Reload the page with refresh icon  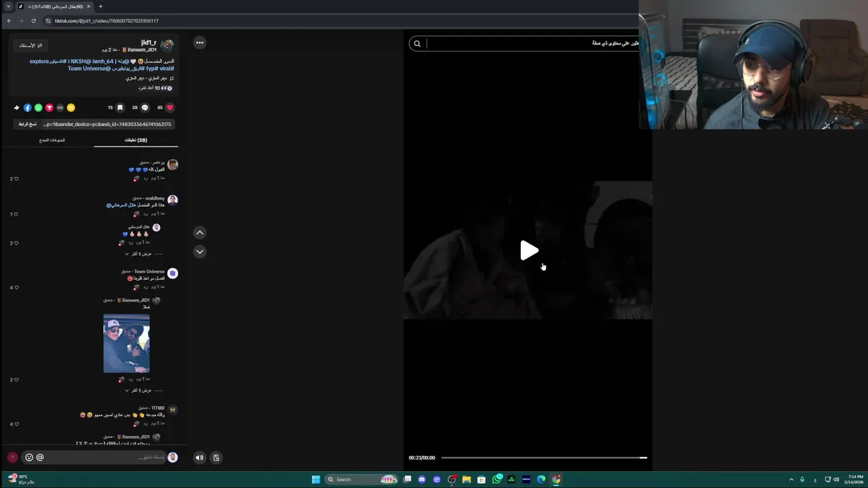click(33, 21)
